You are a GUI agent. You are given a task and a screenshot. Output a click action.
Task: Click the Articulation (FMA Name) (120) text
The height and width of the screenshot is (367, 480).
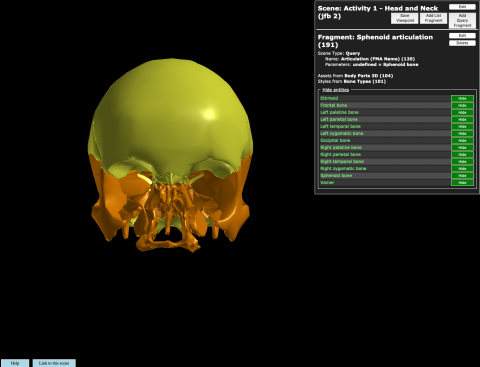click(x=378, y=59)
